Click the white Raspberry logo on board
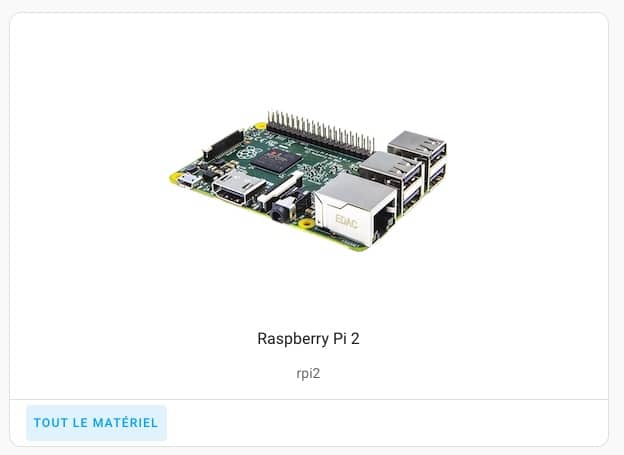Screen dimensions: 624x455 pos(248,153)
